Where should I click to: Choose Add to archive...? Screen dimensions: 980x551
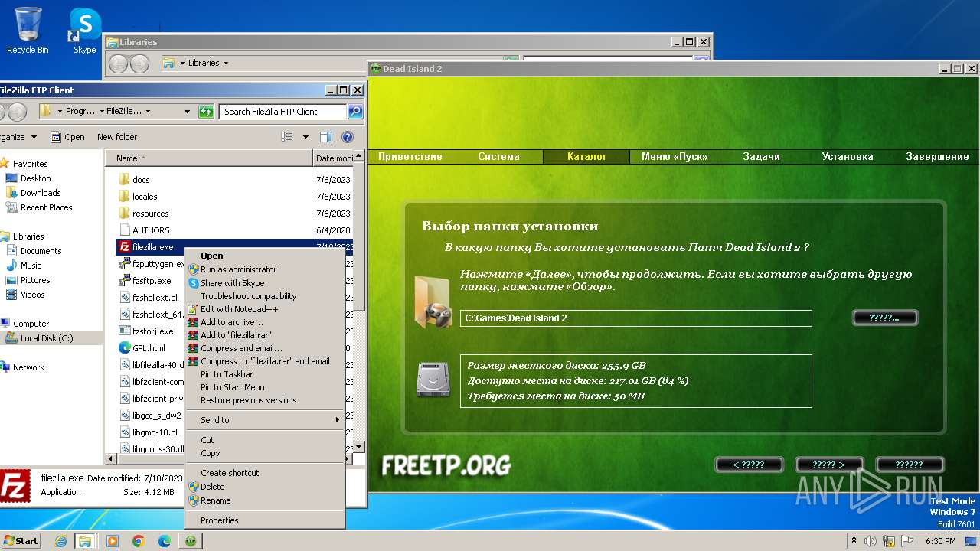coord(265,322)
